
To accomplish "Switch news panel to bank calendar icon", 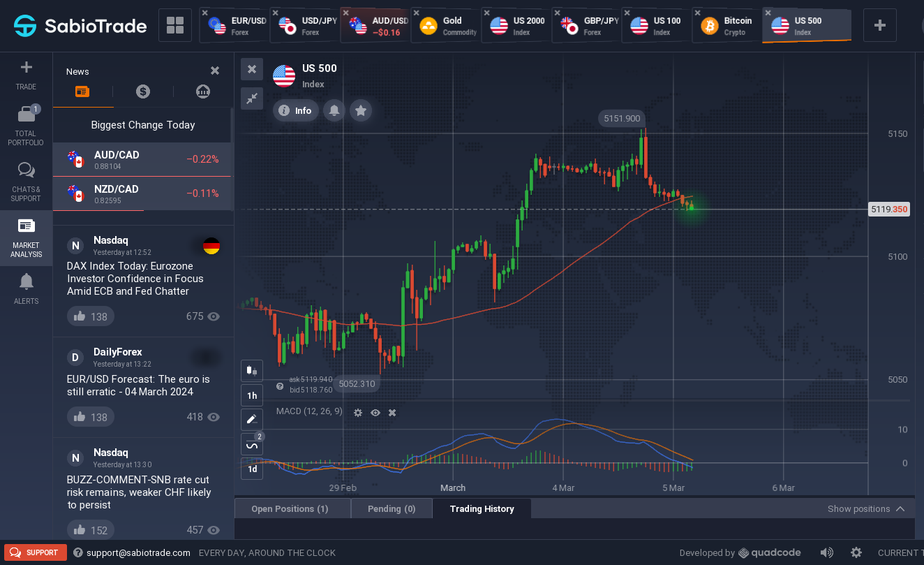I will coord(203,91).
